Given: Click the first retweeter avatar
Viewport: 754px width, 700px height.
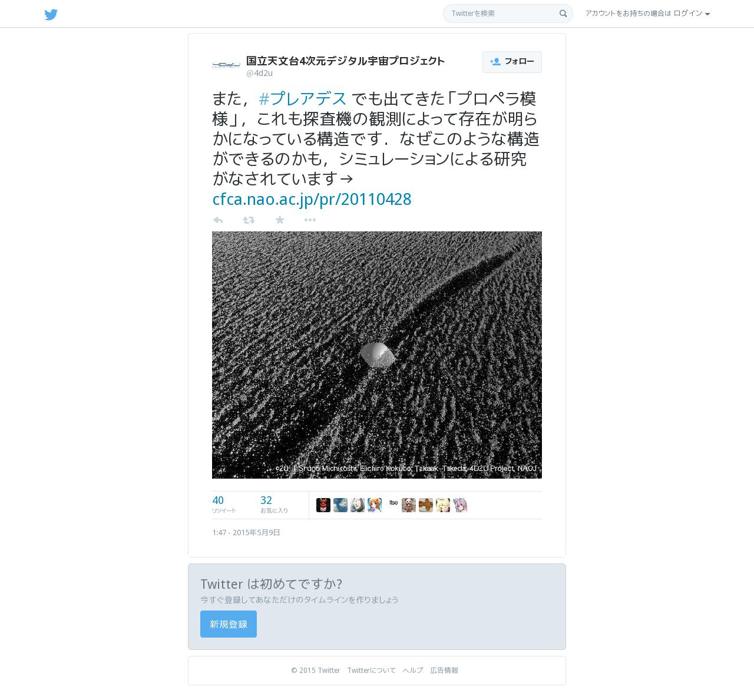Looking at the screenshot, I should (323, 505).
